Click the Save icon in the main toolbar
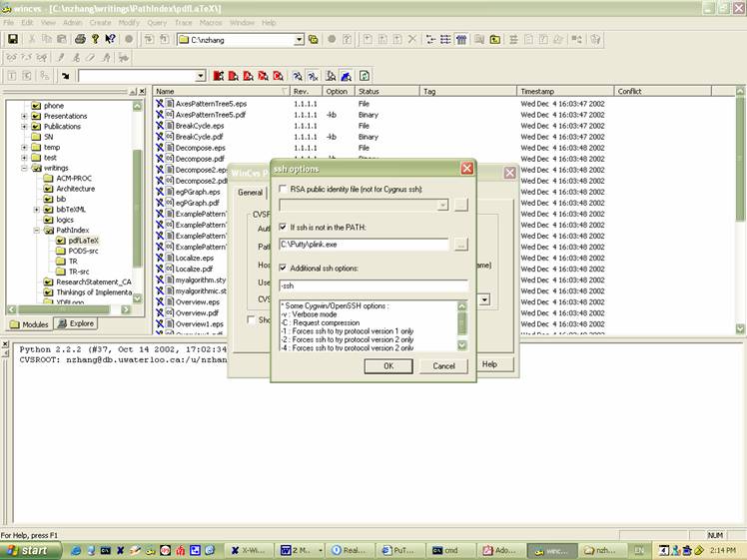The width and height of the screenshot is (747, 560). [x=13, y=40]
